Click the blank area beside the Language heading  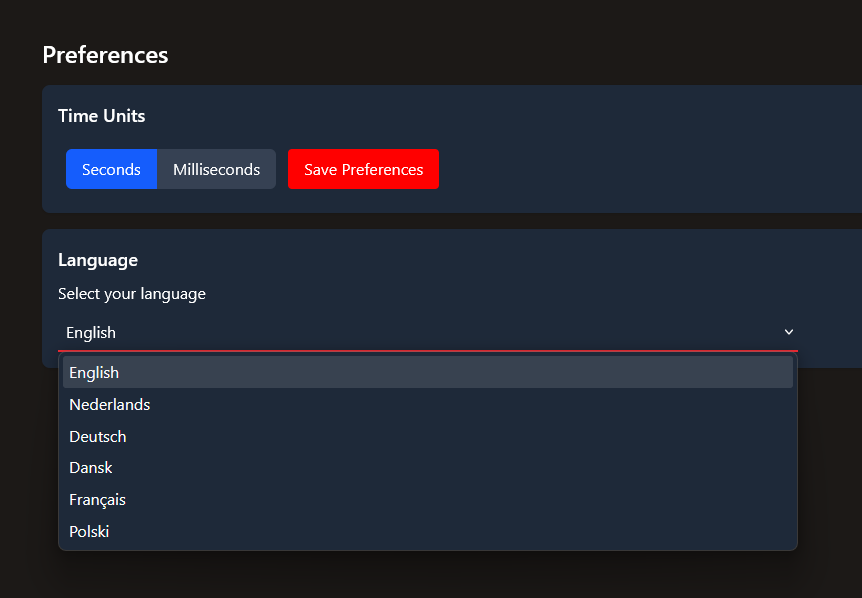pos(500,260)
